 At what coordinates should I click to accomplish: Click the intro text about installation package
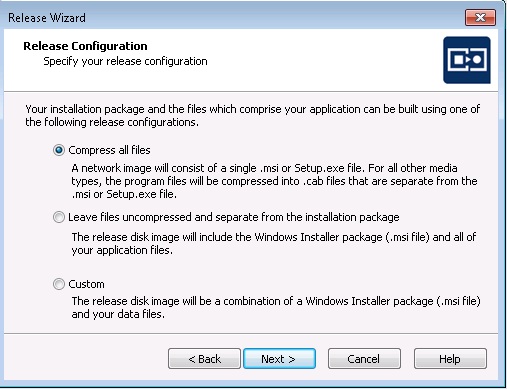point(252,116)
